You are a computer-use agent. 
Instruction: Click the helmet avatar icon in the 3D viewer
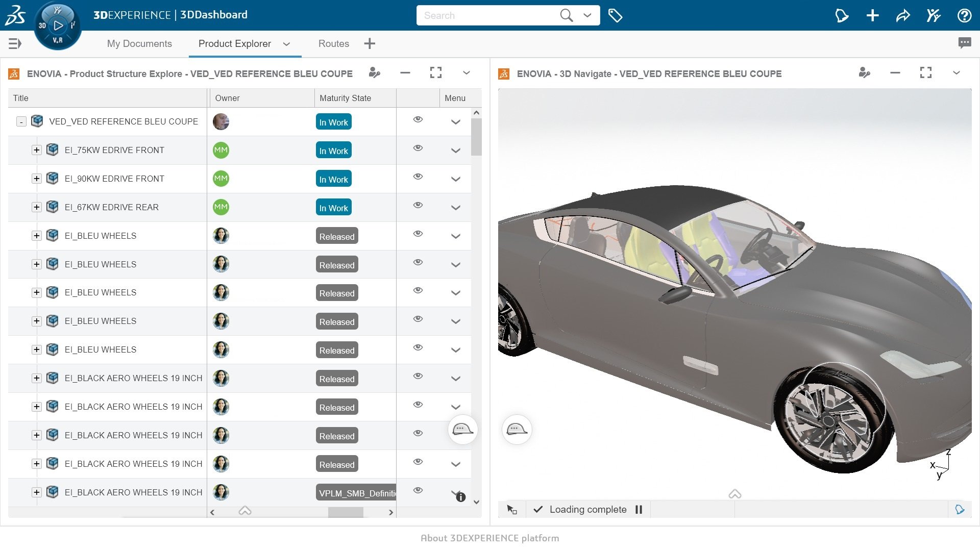[517, 430]
